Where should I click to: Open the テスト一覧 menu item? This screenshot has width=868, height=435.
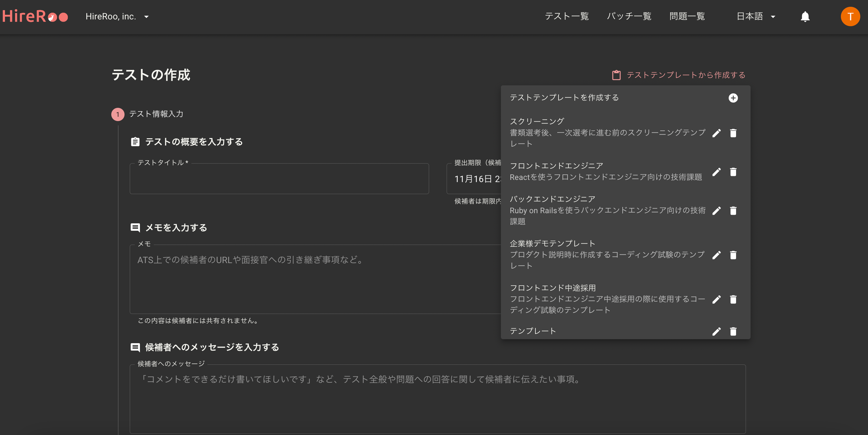coord(567,17)
